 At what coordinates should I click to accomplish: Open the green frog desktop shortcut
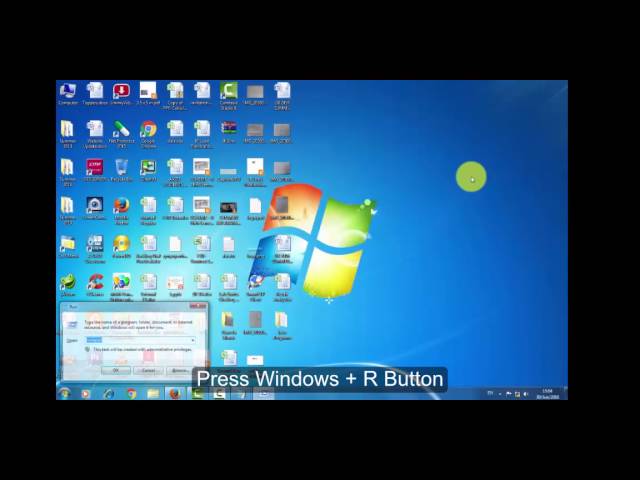coord(68,285)
